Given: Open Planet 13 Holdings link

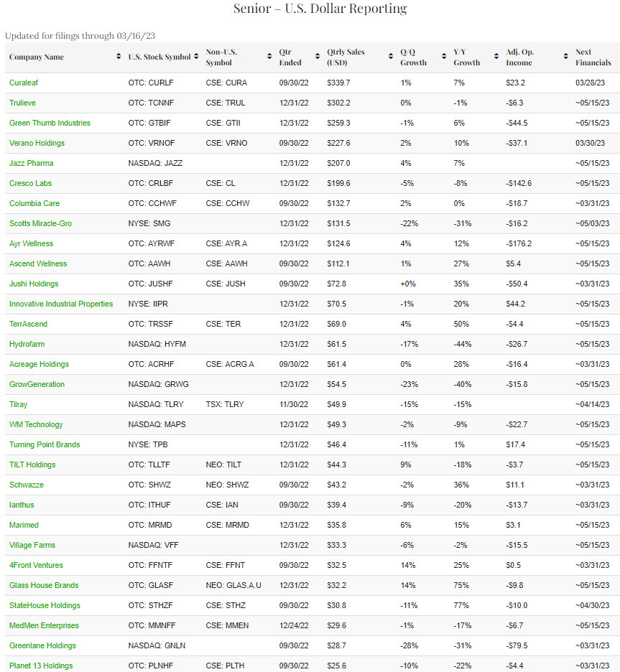Looking at the screenshot, I should click(41, 666).
